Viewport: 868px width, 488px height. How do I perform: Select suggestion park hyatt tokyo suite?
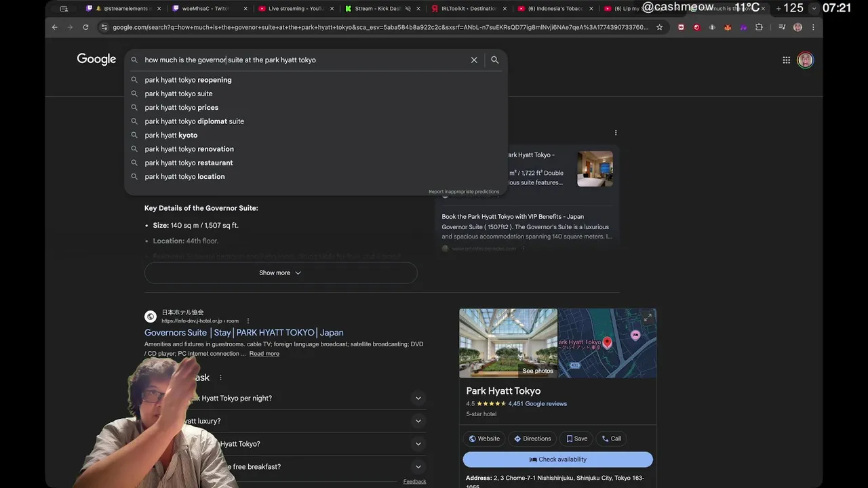pyautogui.click(x=315, y=94)
